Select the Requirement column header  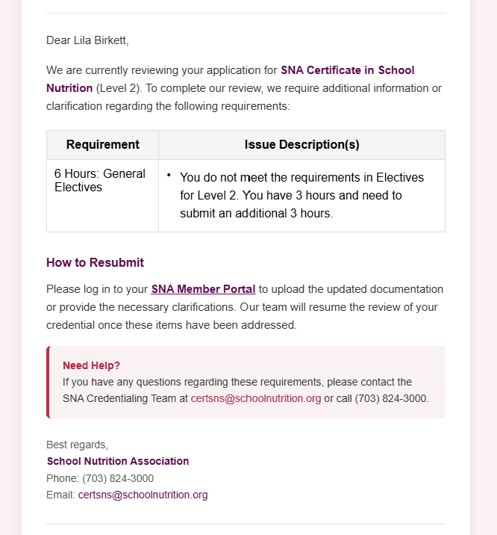coord(103,145)
